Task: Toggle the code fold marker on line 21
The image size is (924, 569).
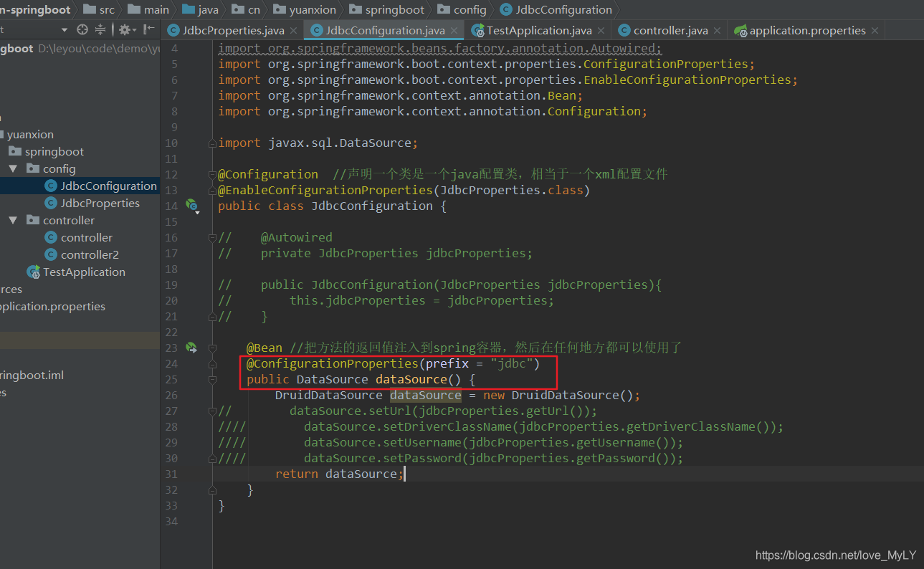Action: (212, 316)
